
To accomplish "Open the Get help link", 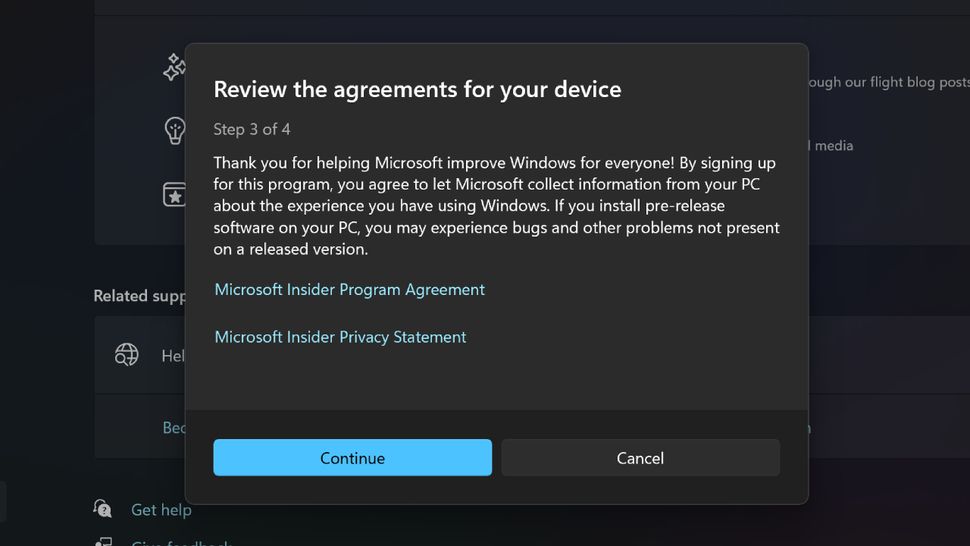I will 161,510.
